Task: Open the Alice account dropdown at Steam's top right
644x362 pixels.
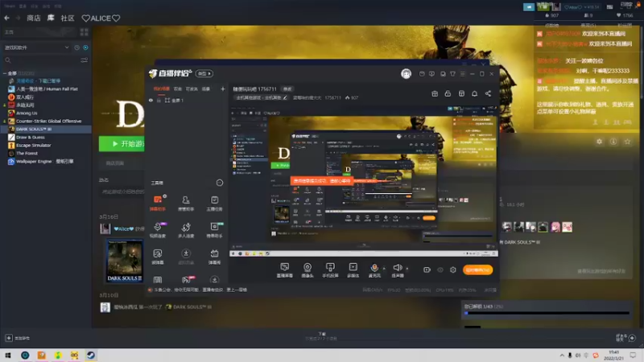Action: click(580, 7)
